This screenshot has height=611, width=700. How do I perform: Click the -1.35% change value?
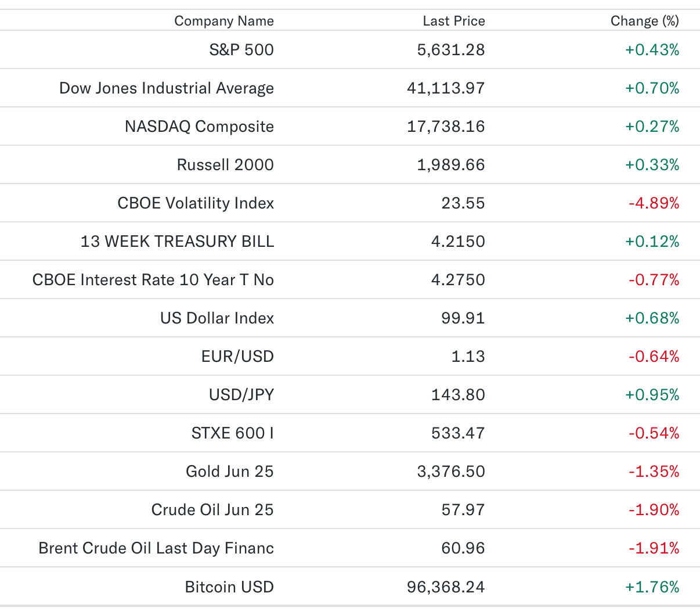click(x=654, y=472)
